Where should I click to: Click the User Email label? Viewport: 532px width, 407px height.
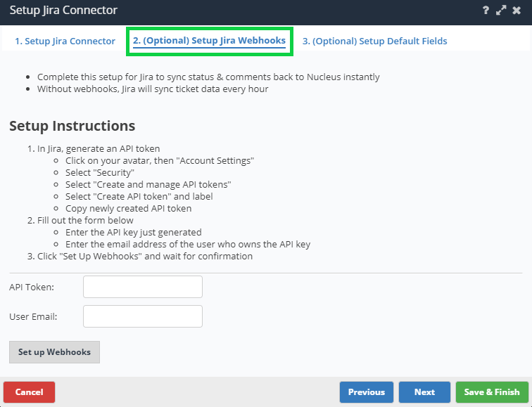click(x=33, y=316)
